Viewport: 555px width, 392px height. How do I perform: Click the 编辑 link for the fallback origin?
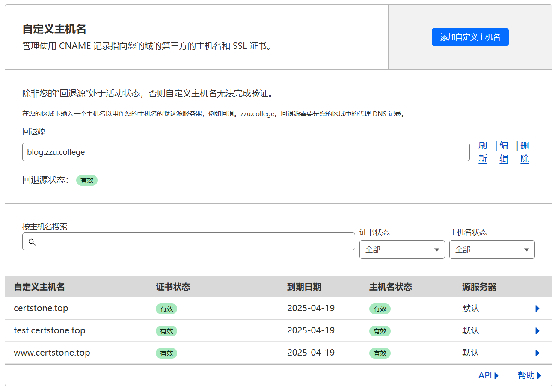click(504, 152)
